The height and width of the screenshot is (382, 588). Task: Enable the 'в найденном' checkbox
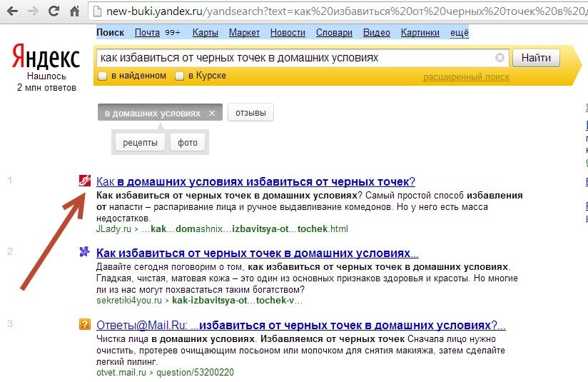103,76
